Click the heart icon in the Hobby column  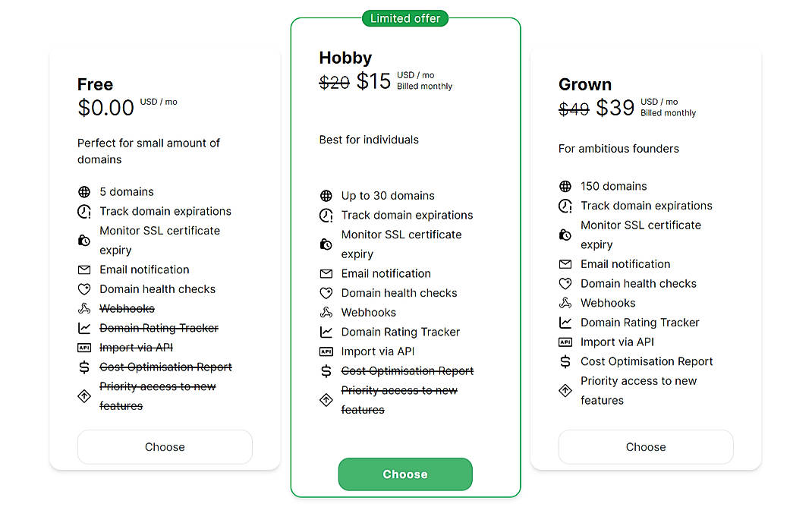[326, 293]
